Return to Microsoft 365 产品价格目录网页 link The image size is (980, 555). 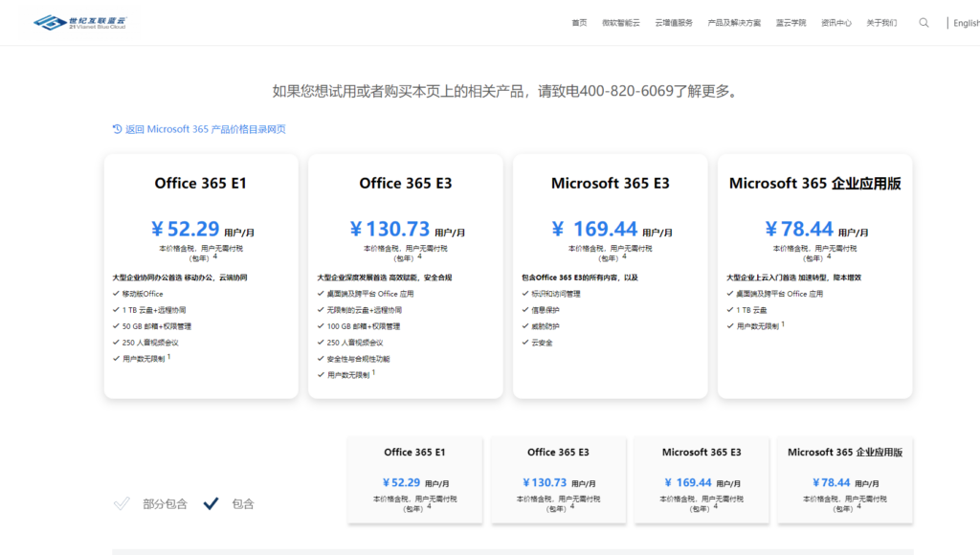pyautogui.click(x=205, y=129)
